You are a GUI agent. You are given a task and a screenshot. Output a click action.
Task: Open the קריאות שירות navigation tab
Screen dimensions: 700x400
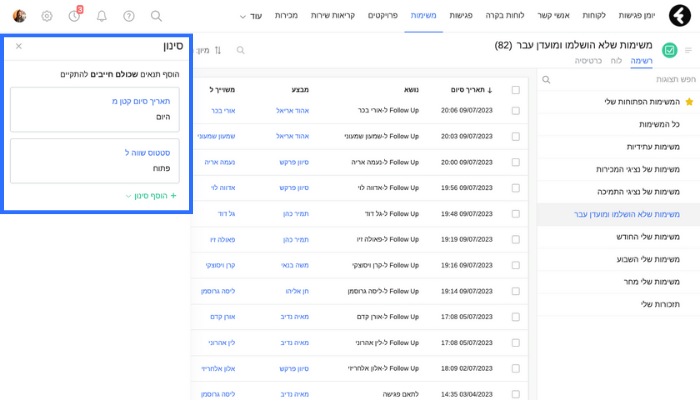(333, 15)
